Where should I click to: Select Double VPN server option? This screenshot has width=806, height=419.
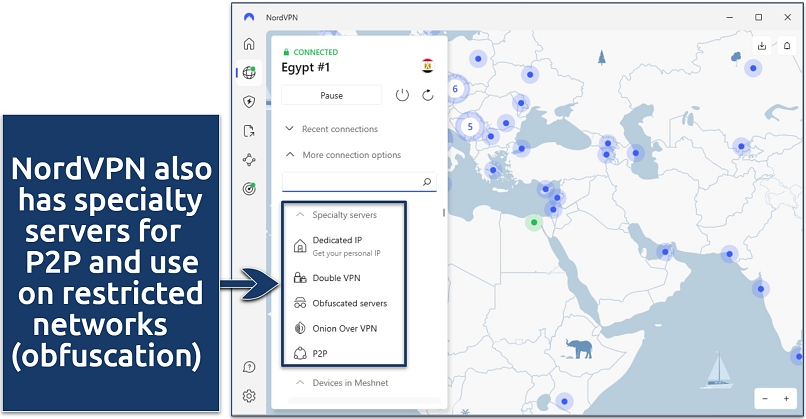pyautogui.click(x=336, y=278)
